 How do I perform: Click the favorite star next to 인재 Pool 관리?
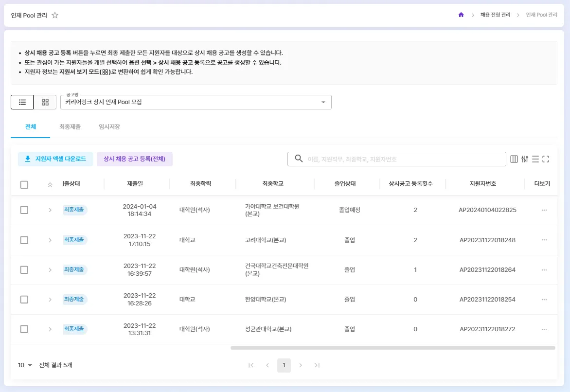[x=55, y=15]
